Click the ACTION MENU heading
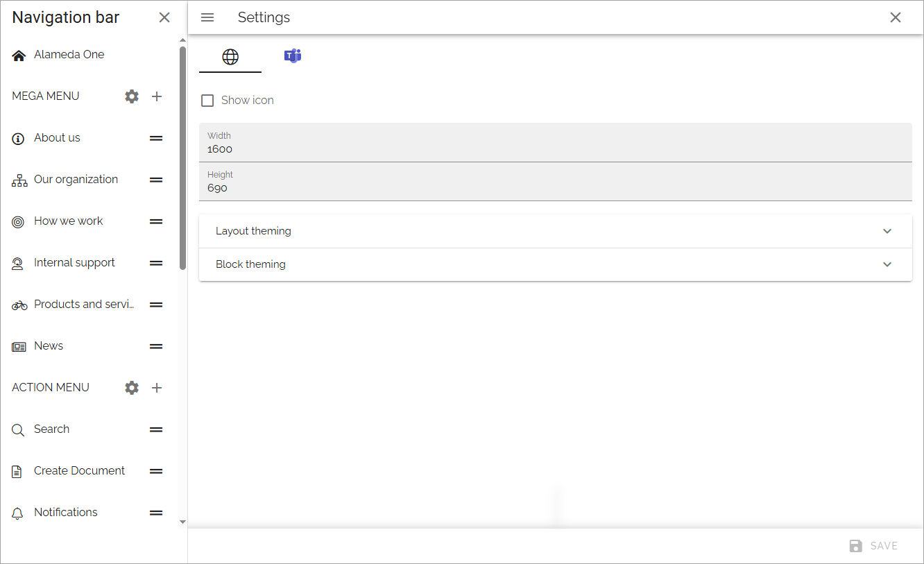This screenshot has height=564, width=924. click(x=51, y=388)
